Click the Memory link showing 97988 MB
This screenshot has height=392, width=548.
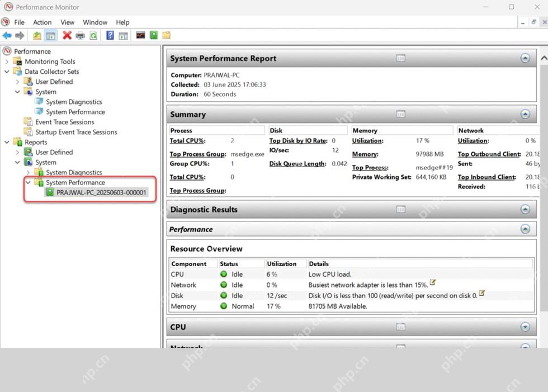click(365, 154)
